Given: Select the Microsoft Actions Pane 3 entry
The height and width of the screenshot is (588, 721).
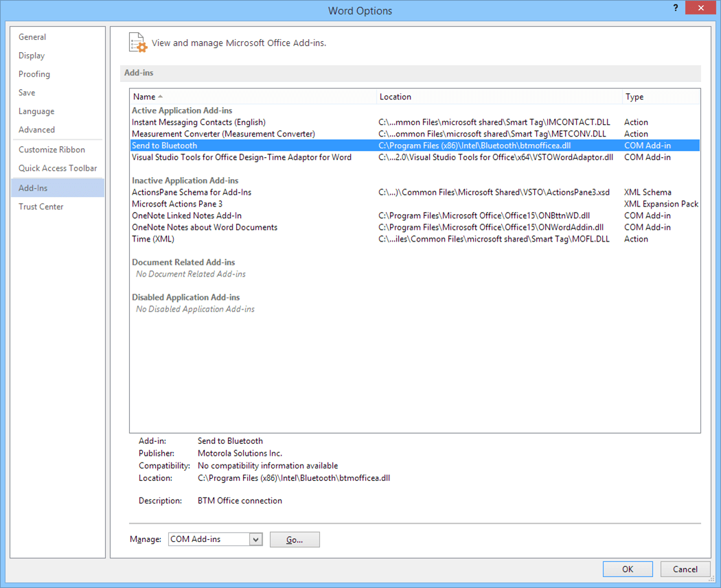Looking at the screenshot, I should coord(177,204).
